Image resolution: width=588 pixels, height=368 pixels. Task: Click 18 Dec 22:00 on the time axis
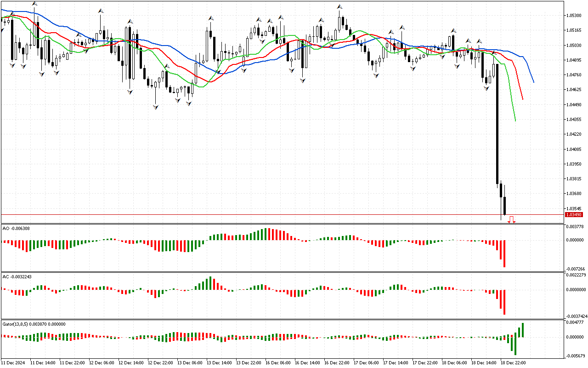pyautogui.click(x=514, y=363)
